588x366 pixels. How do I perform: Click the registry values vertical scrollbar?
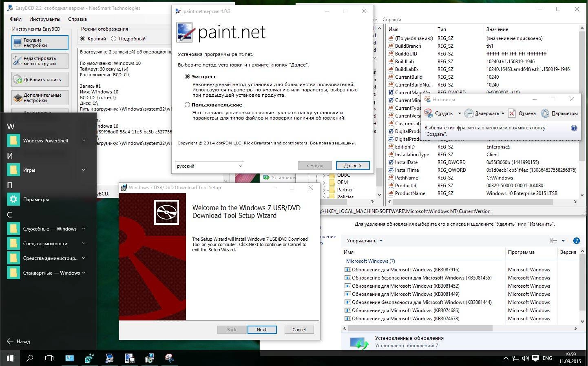tap(581, 97)
